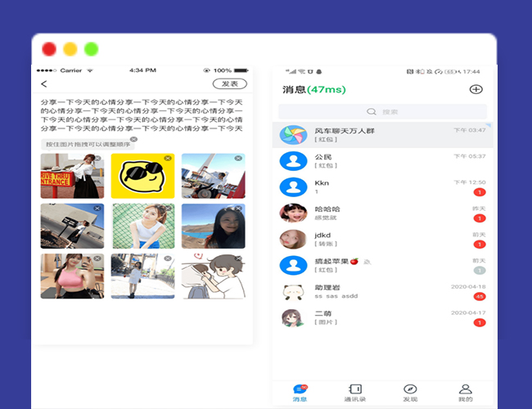Remove the pink top gym selfie

(97, 258)
